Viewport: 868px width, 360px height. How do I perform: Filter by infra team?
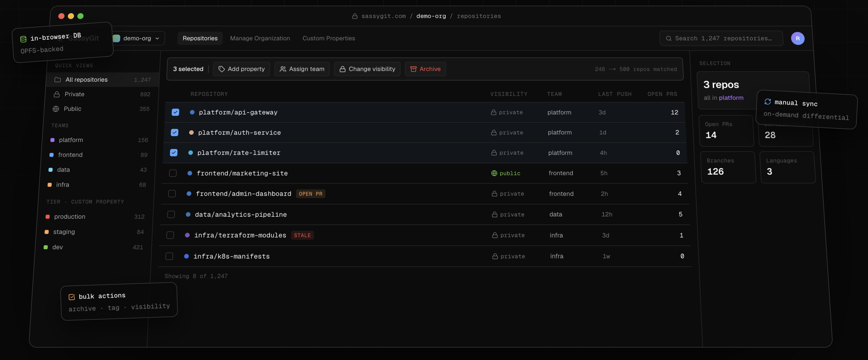[x=97, y=185]
